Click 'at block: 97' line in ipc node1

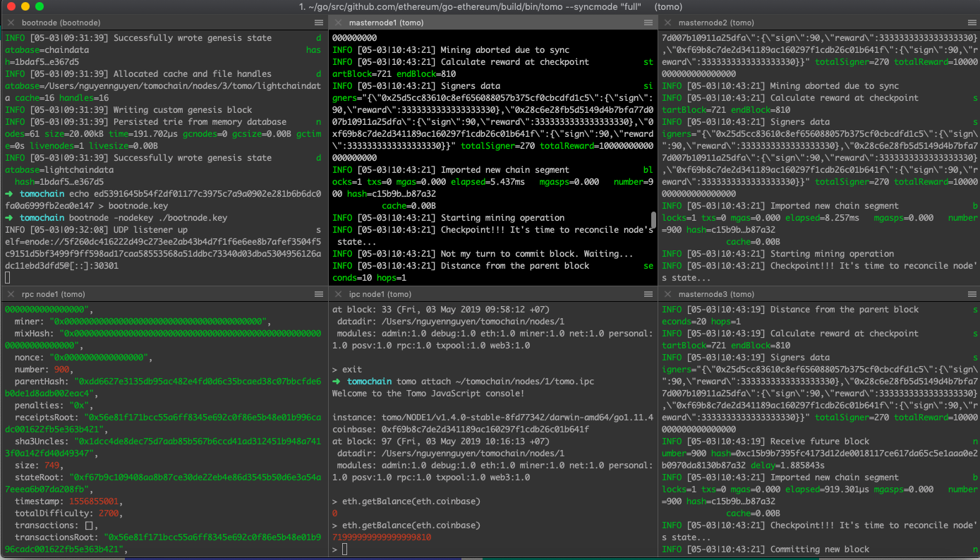(x=441, y=442)
